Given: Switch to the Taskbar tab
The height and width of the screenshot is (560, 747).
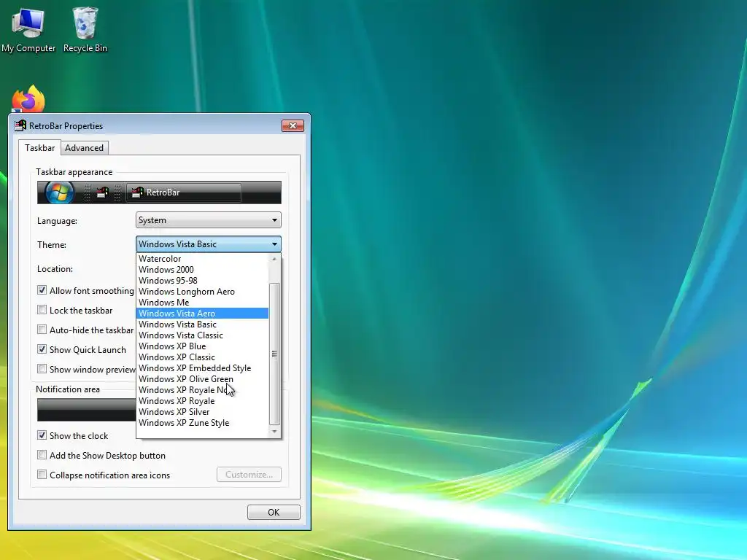Looking at the screenshot, I should (39, 147).
